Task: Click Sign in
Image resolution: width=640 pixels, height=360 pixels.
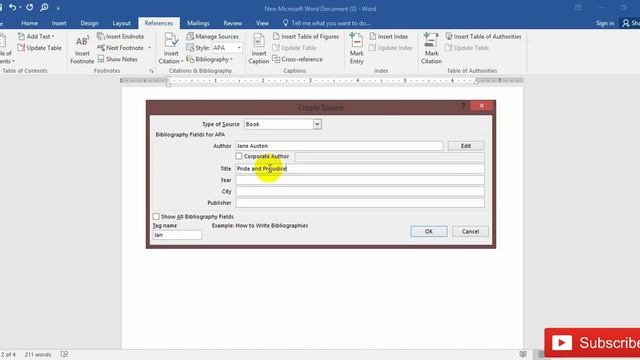Action: point(604,23)
